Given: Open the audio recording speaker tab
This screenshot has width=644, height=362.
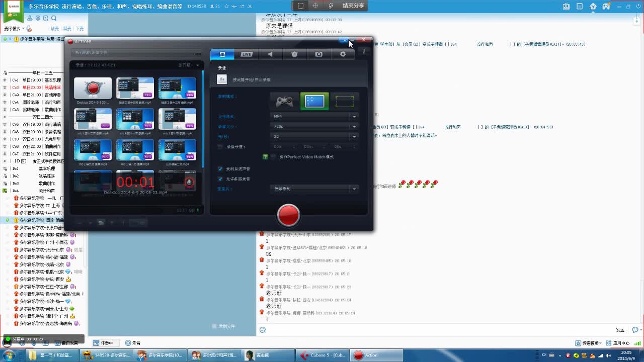Looking at the screenshot, I should [270, 54].
